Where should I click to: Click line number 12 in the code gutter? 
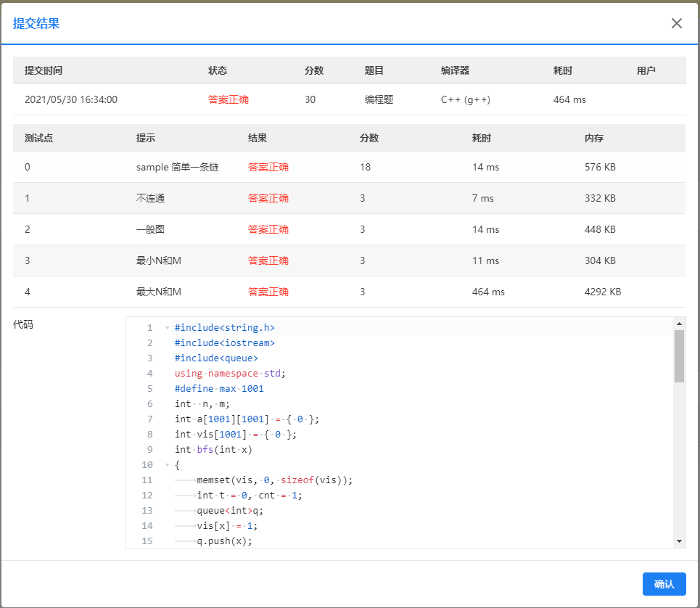pyautogui.click(x=147, y=495)
